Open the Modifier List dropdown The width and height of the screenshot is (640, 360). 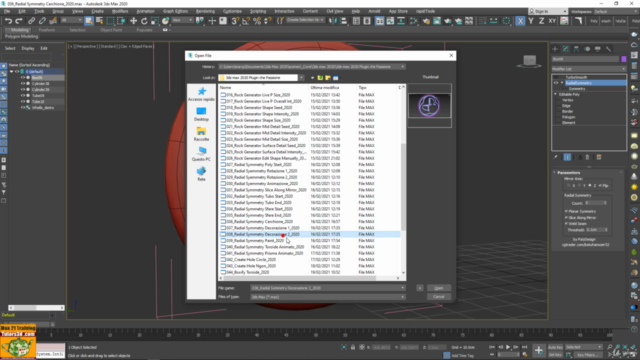(x=589, y=69)
